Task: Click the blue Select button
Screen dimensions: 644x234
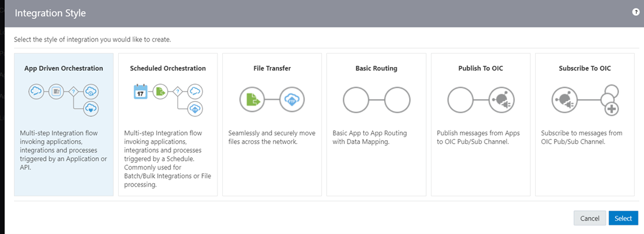Action: (x=623, y=218)
